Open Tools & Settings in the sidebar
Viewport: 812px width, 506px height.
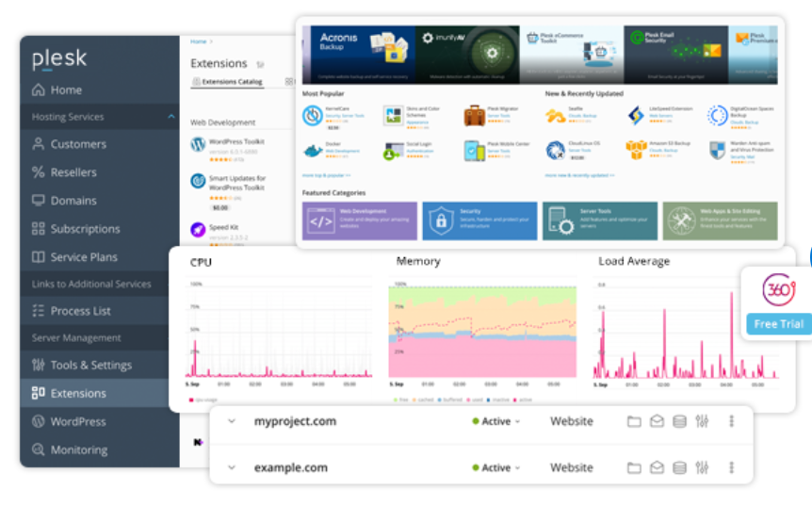pyautogui.click(x=90, y=365)
